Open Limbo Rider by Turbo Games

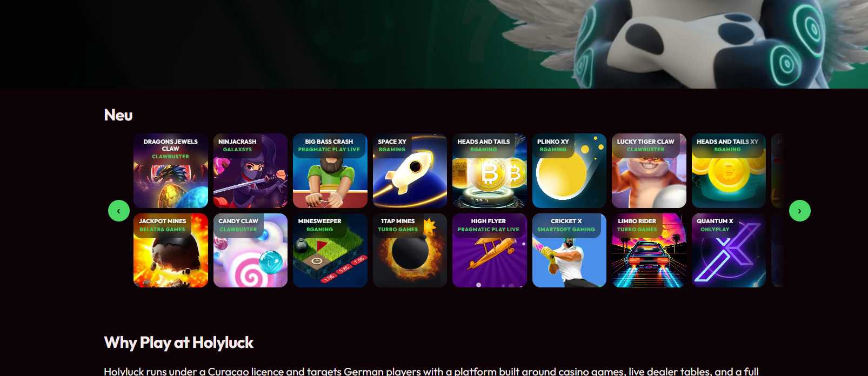pyautogui.click(x=649, y=250)
